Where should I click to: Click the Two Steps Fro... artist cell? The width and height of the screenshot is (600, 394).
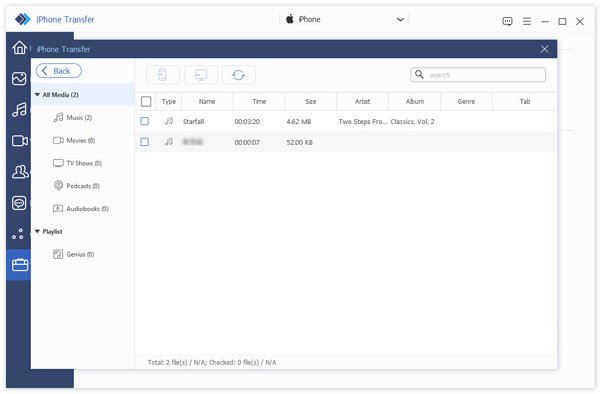tap(363, 122)
